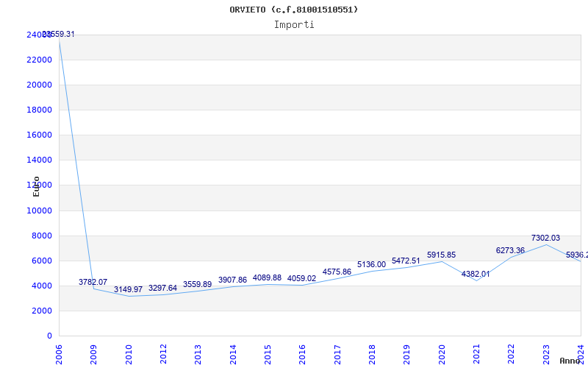Click the 2022 year label
588x368 pixels.
pos(512,355)
